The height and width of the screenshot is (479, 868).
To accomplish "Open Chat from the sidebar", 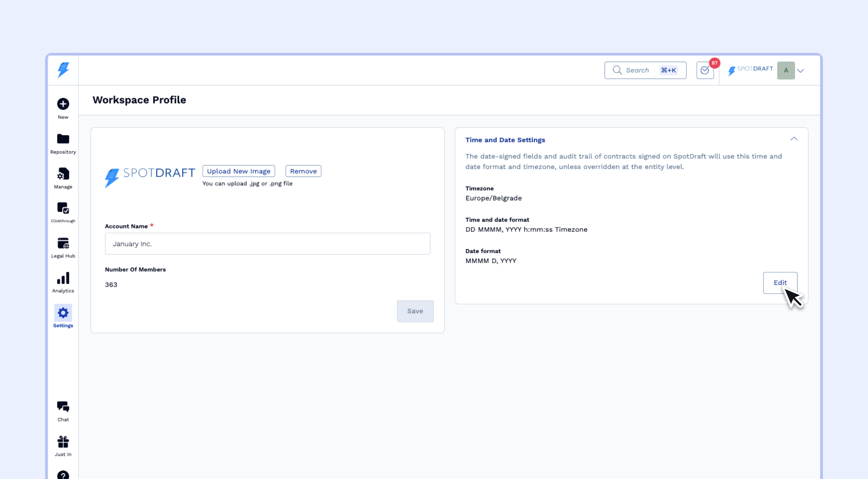I will [63, 406].
